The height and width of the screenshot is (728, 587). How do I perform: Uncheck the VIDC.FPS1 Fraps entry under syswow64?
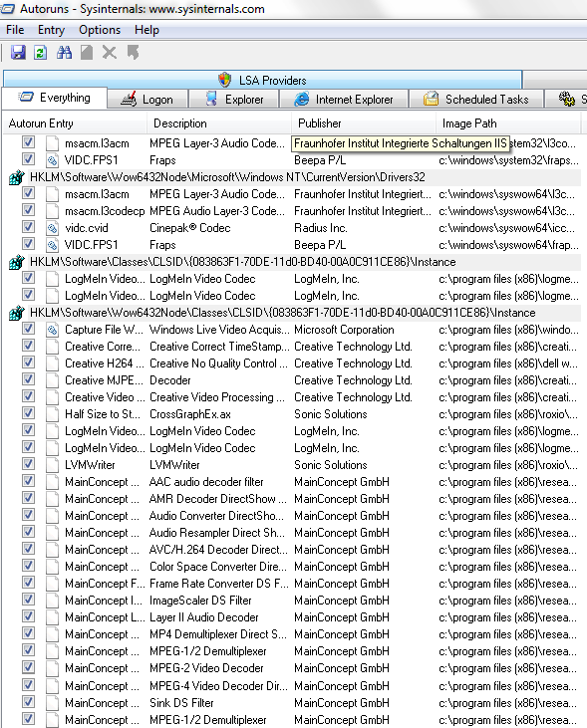pyautogui.click(x=28, y=244)
